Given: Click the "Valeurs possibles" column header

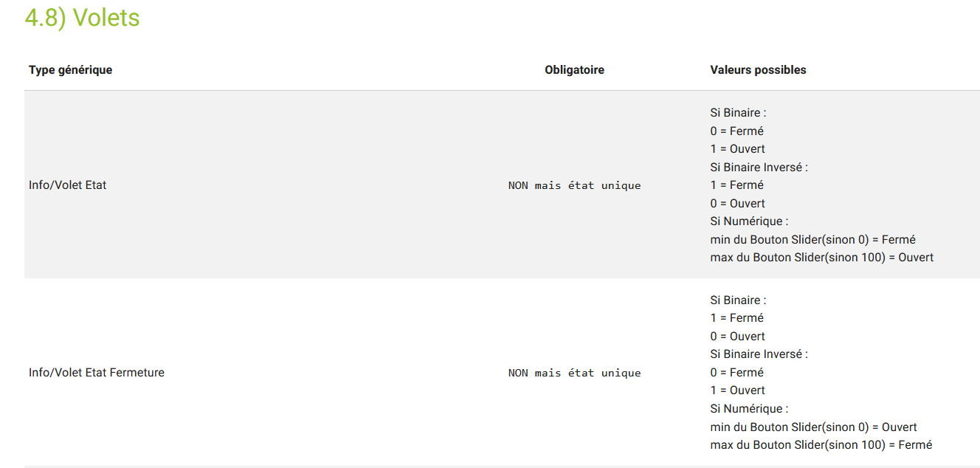Looking at the screenshot, I should point(758,70).
